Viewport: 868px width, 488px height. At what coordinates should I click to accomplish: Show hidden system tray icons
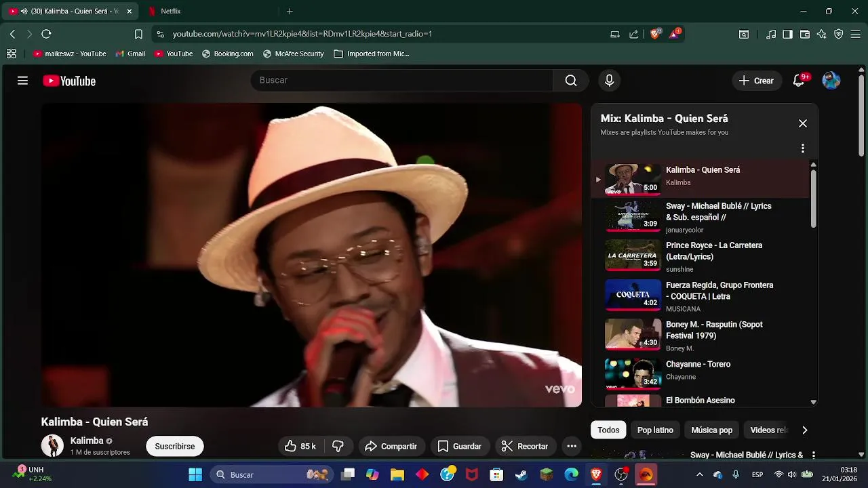(700, 474)
